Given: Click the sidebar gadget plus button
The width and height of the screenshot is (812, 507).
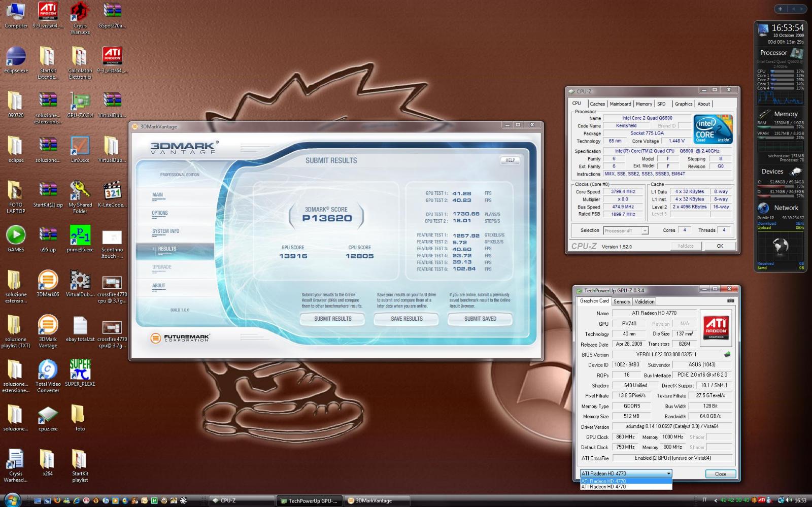Looking at the screenshot, I should 780,9.
